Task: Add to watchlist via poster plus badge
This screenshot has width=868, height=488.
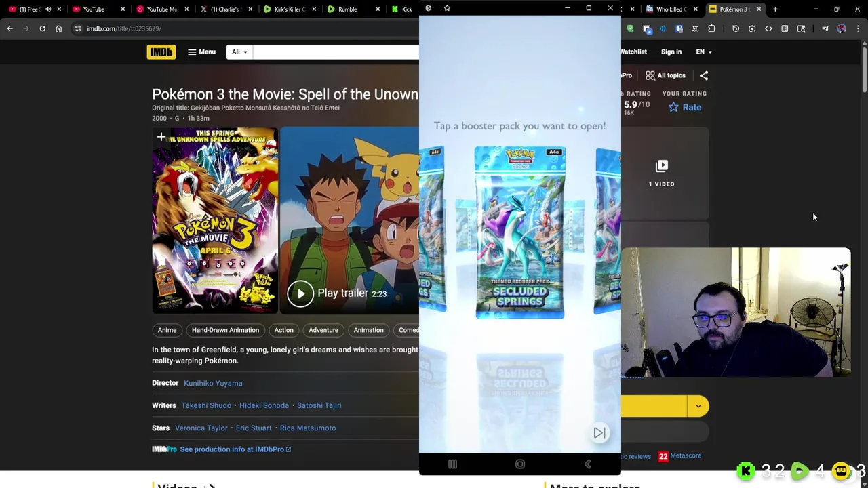Action: (x=161, y=138)
